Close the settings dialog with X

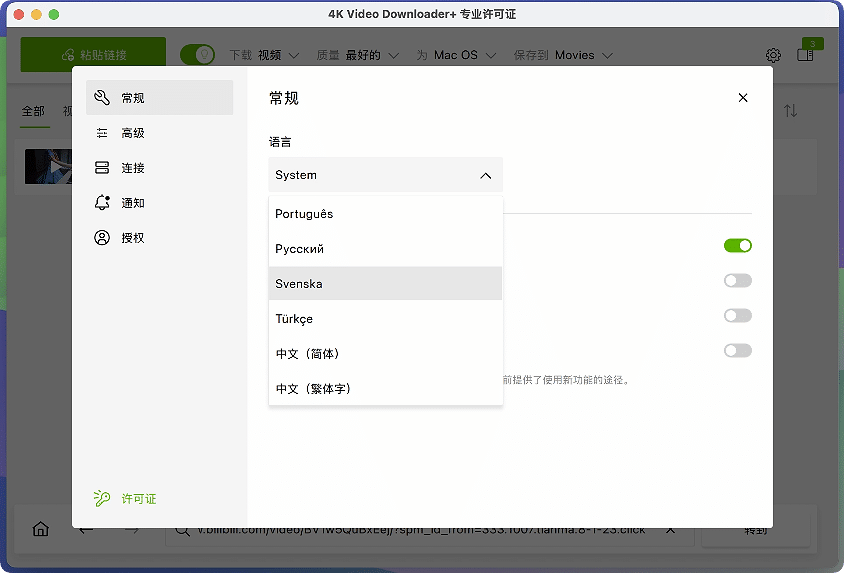coord(743,97)
